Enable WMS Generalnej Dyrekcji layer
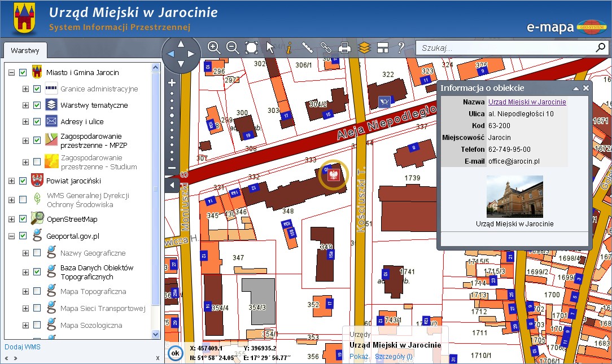Viewport: 612px width, 364px height. click(23, 200)
